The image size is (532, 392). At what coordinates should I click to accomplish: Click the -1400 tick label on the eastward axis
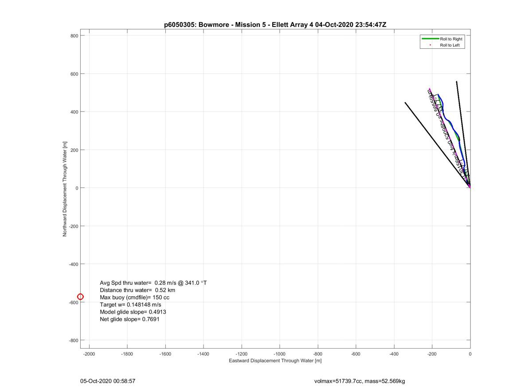(x=203, y=354)
